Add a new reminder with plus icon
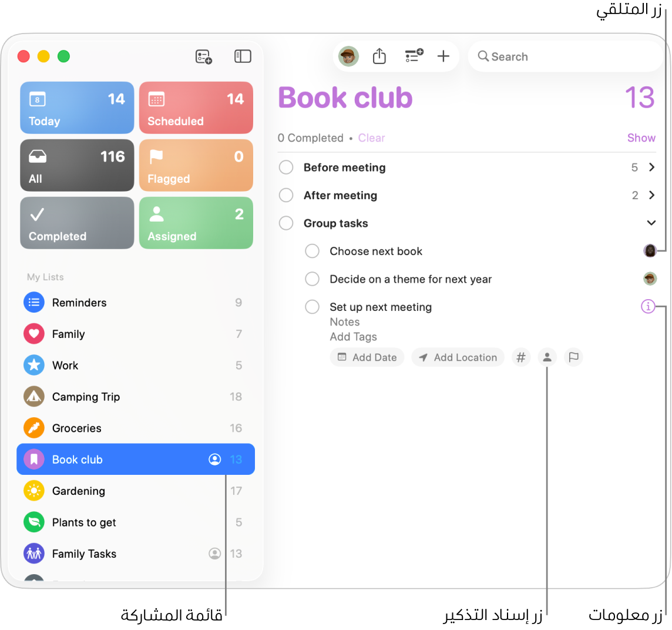Viewport: 672px width, 630px height. coord(443,56)
